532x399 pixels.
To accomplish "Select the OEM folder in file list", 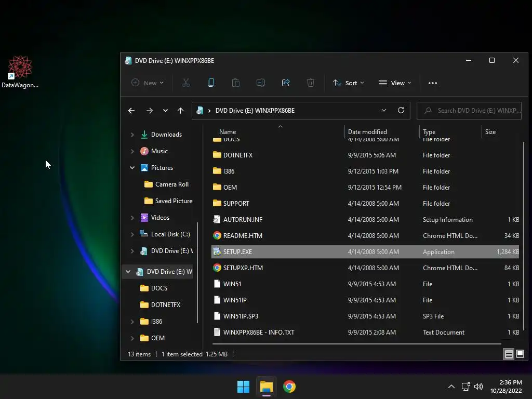I will point(365,187).
